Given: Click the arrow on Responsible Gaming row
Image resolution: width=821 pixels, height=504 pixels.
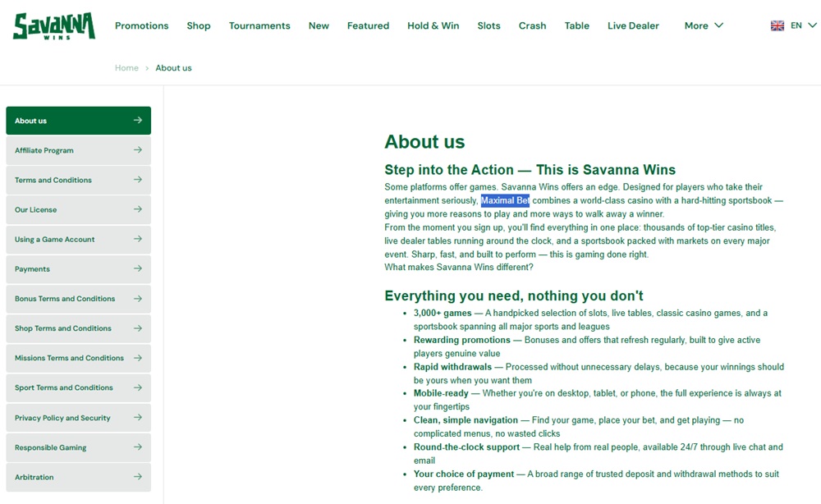Looking at the screenshot, I should point(138,447).
